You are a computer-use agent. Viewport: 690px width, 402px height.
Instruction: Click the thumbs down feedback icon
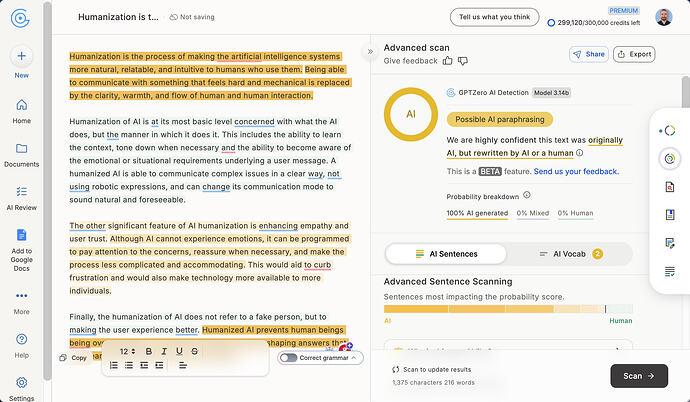coord(462,61)
